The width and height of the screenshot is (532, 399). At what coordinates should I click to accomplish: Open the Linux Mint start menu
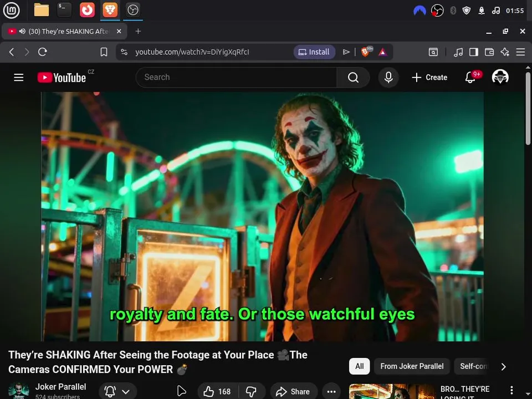tap(11, 10)
